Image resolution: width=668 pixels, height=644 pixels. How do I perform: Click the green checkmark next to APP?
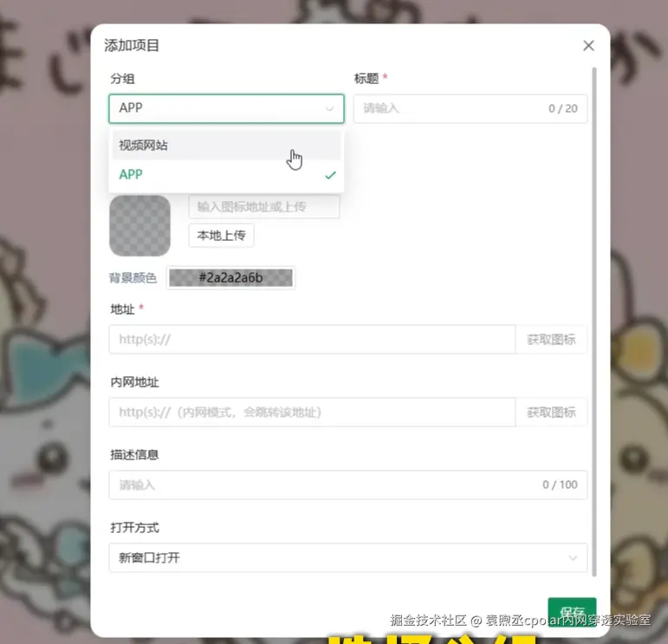pyautogui.click(x=330, y=175)
